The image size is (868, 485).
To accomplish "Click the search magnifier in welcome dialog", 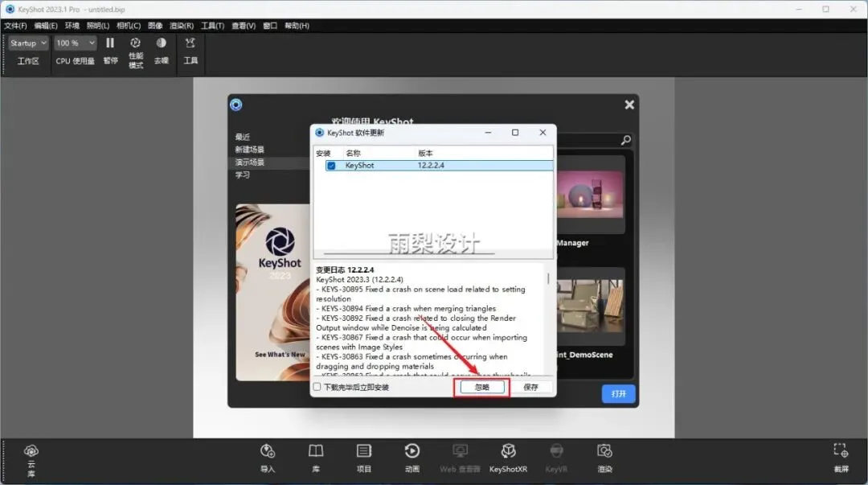I will point(625,140).
